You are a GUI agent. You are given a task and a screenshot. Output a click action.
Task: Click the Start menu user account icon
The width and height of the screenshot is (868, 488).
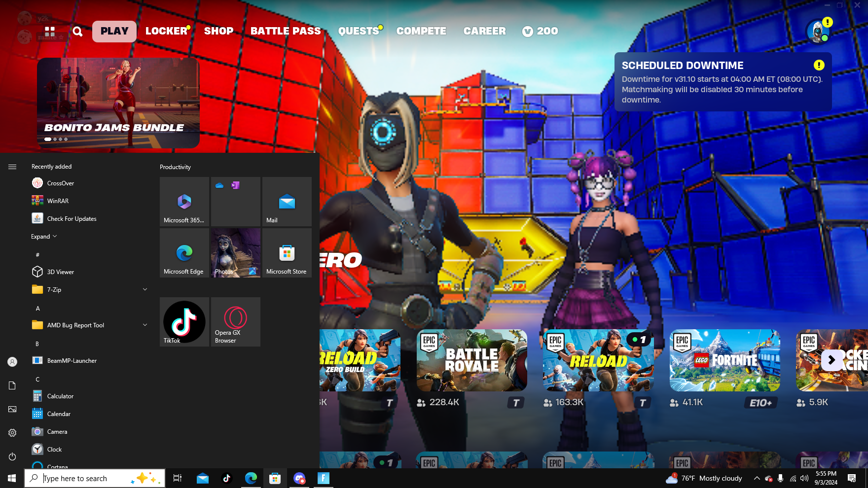(x=12, y=362)
